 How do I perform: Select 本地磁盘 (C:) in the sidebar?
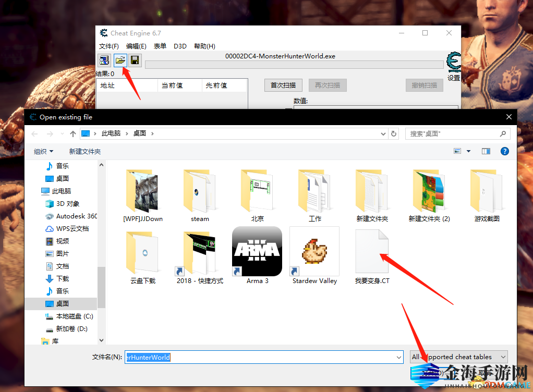(x=69, y=316)
